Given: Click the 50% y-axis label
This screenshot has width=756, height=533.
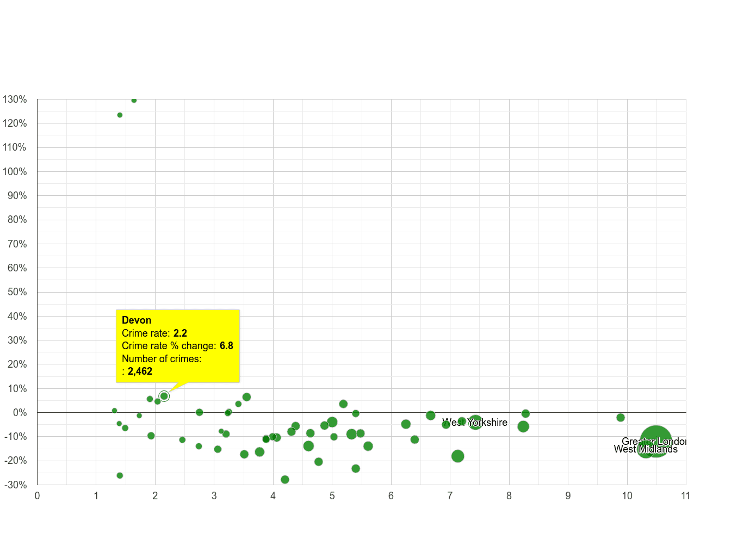Looking at the screenshot, I should point(17,292).
